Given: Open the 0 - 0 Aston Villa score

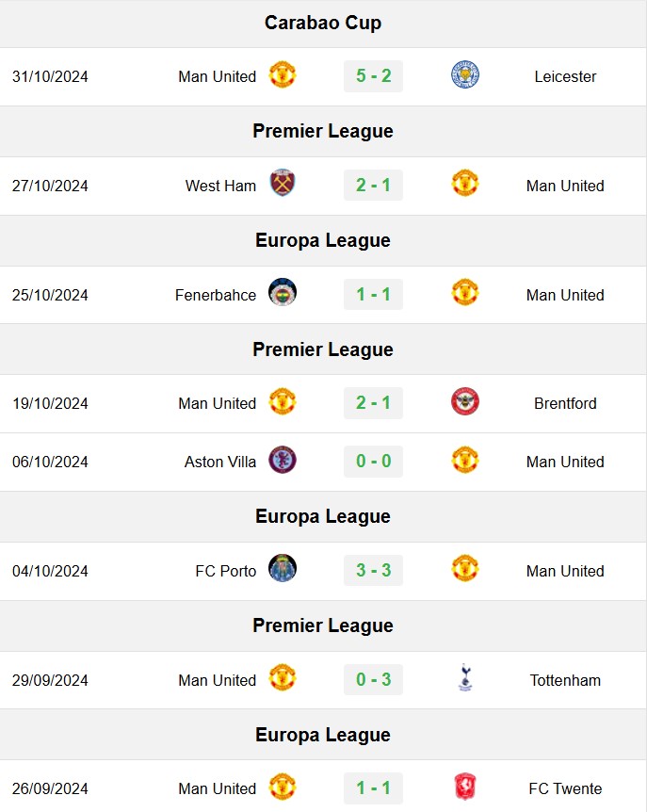Looking at the screenshot, I should tap(373, 461).
